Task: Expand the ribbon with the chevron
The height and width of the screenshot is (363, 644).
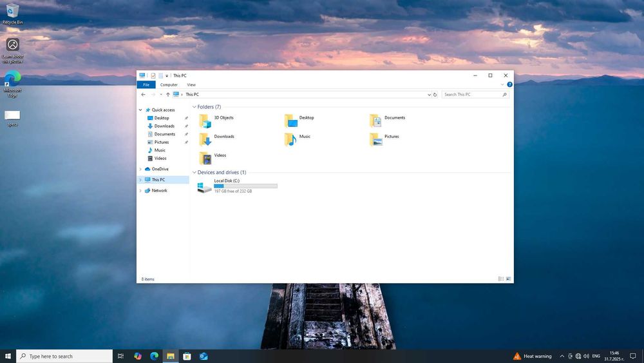Action: click(502, 84)
